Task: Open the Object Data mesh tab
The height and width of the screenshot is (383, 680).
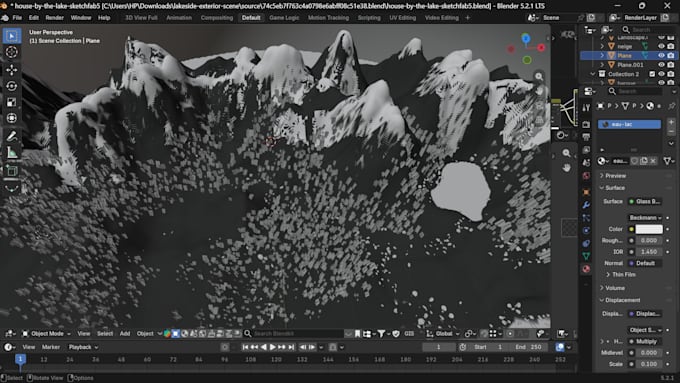Action: click(x=586, y=256)
